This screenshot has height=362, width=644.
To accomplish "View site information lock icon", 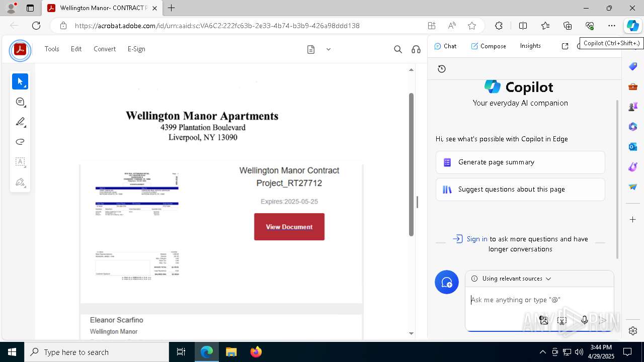I will tap(63, 26).
